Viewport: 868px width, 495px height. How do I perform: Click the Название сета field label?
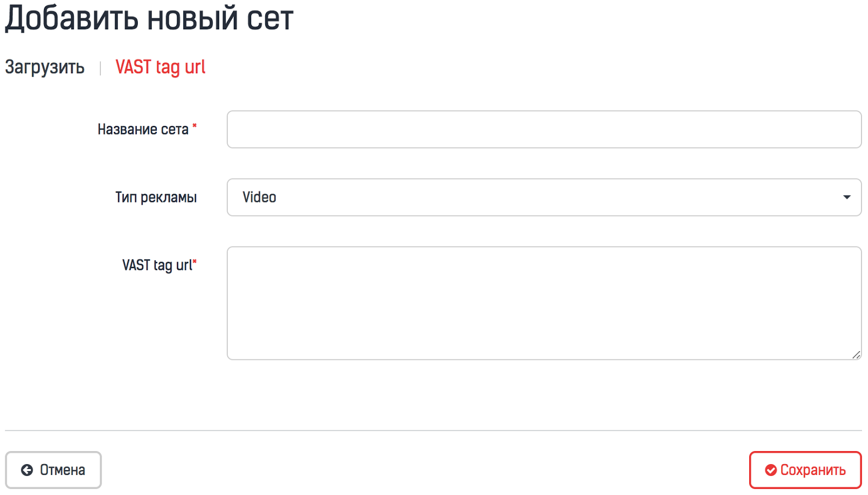click(x=143, y=130)
